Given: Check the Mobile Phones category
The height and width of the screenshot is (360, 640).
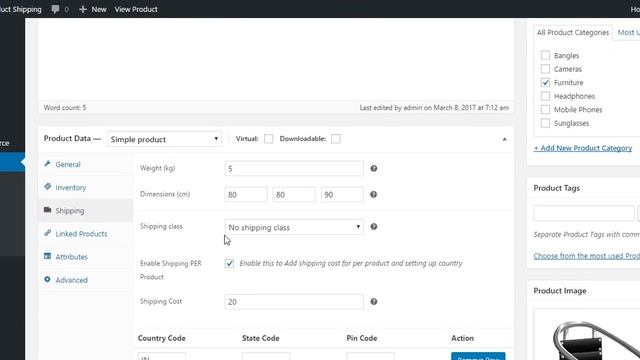Looking at the screenshot, I should (545, 109).
